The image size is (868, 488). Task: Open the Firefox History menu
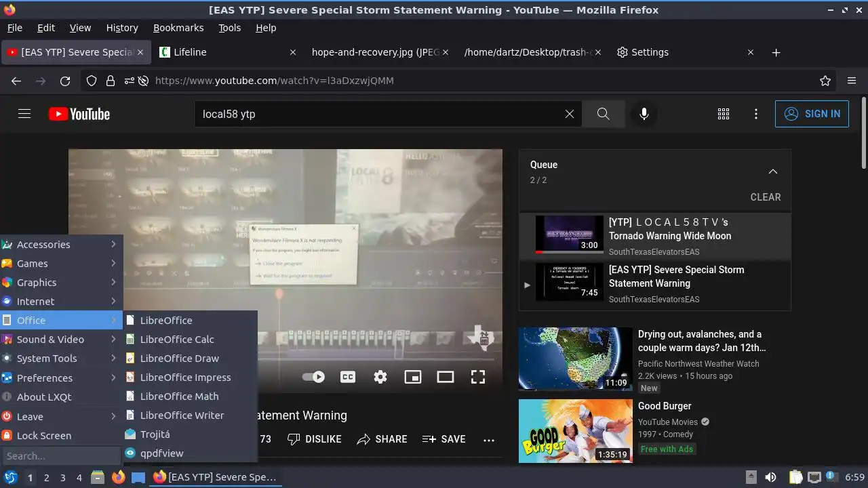122,28
